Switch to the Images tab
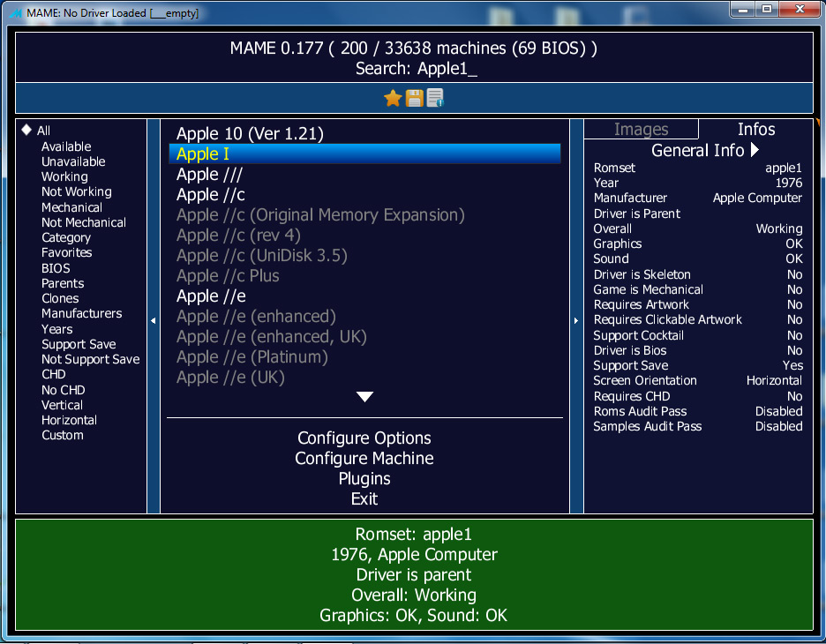Viewport: 826px width, 644px height. 641,129
